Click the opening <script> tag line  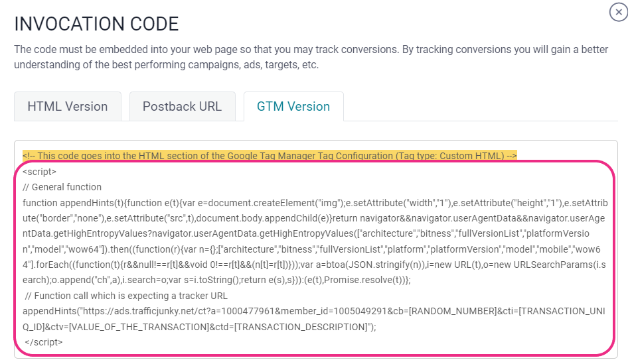(x=39, y=172)
